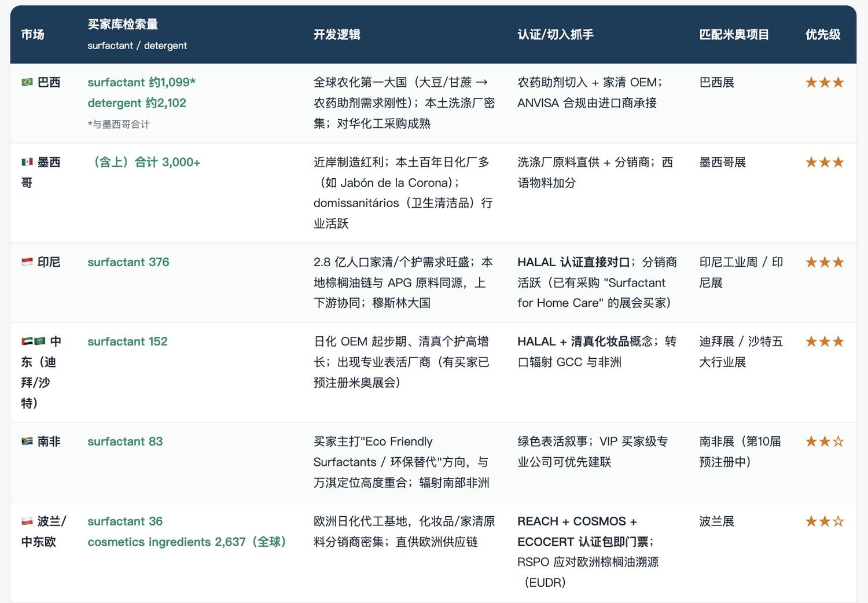Click 'ANVISA 合规由进口商承接' text in Brazil row

pyautogui.click(x=587, y=103)
